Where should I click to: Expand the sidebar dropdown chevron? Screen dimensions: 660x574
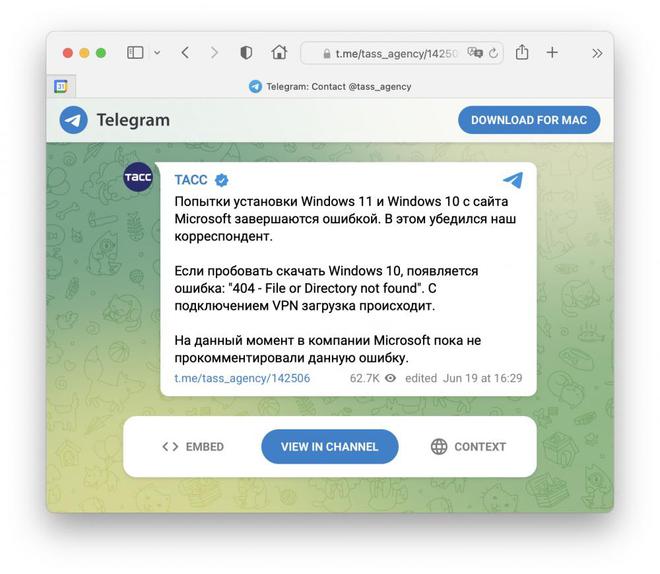pos(157,53)
